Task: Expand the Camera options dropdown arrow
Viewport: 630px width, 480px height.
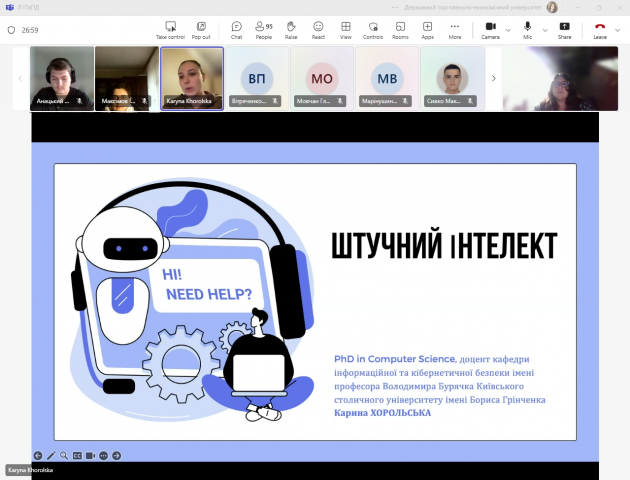Action: pos(507,29)
